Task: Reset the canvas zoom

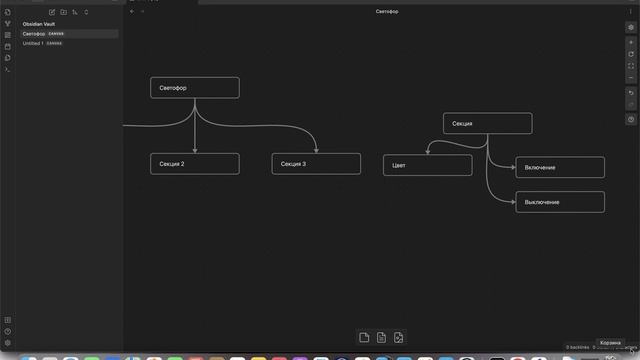Action: [x=631, y=54]
